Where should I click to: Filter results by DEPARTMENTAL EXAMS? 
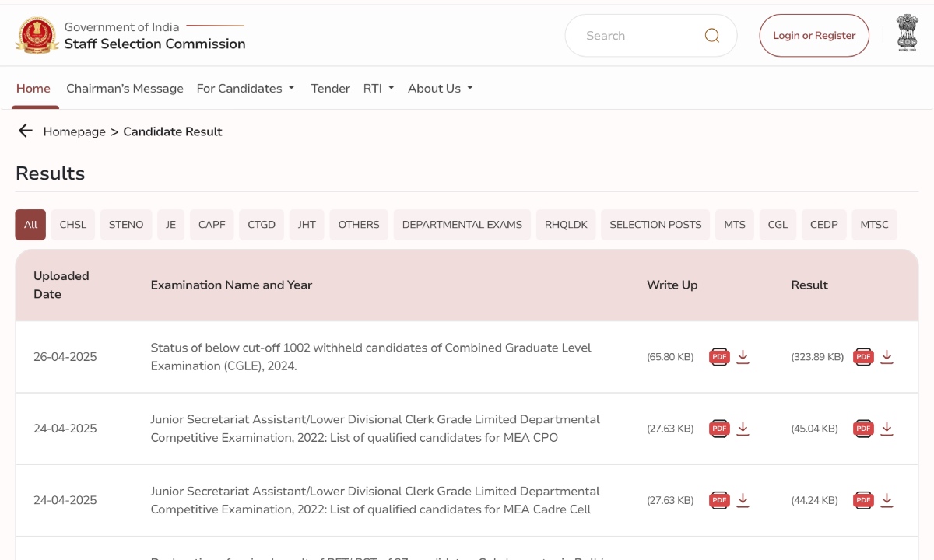point(462,224)
